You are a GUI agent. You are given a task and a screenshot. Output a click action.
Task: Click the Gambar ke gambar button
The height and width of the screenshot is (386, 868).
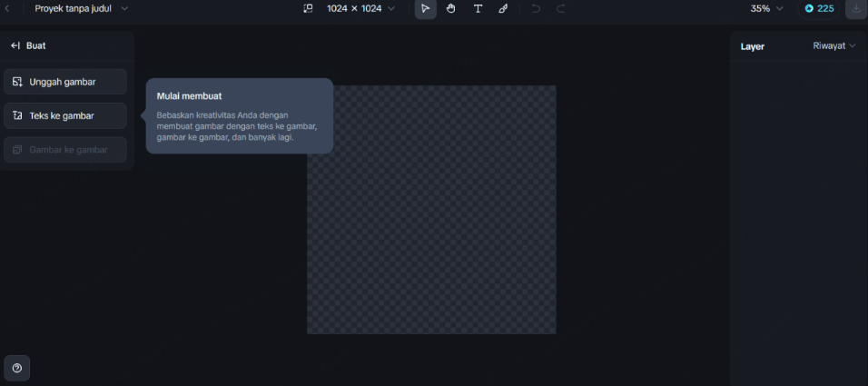(x=65, y=150)
